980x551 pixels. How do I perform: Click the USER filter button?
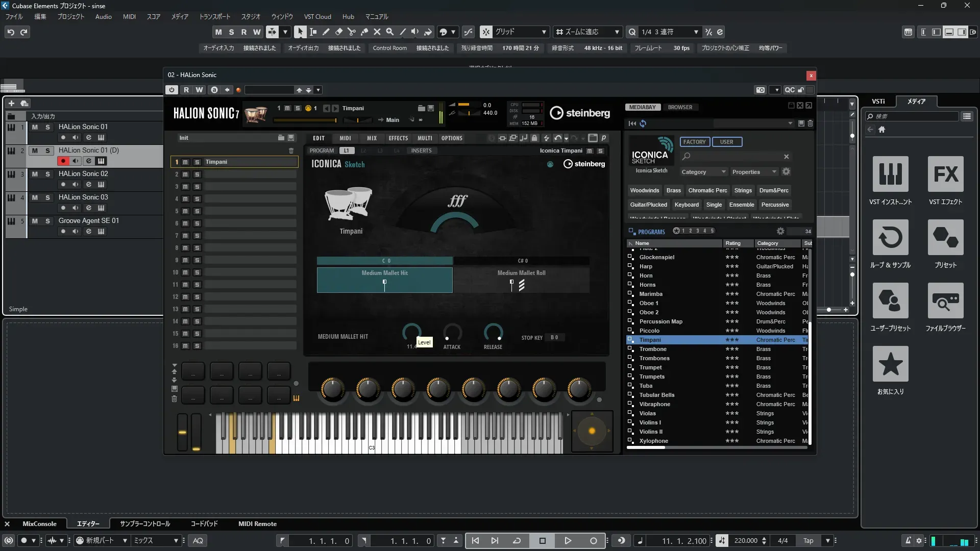[726, 142]
